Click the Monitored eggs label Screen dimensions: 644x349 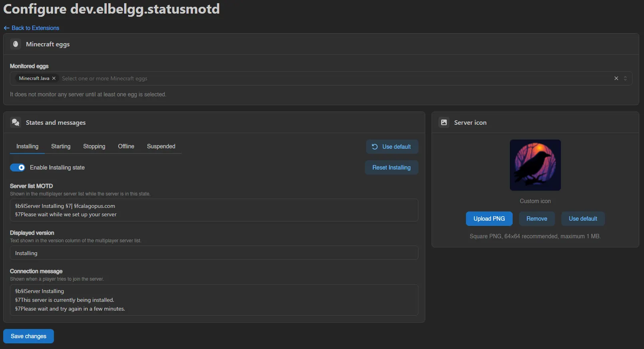[x=29, y=66]
